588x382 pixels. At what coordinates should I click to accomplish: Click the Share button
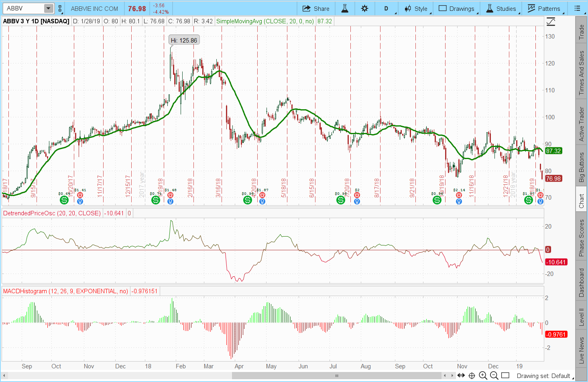pos(316,8)
